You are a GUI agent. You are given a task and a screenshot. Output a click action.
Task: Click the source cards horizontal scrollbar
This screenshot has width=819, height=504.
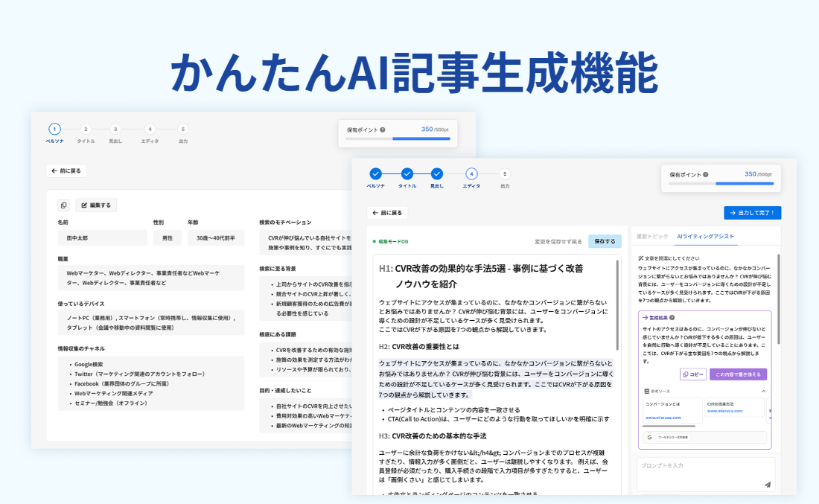(669, 426)
